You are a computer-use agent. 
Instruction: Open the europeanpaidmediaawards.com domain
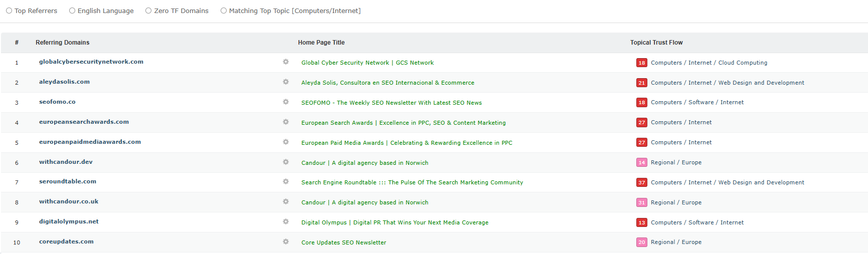click(90, 142)
